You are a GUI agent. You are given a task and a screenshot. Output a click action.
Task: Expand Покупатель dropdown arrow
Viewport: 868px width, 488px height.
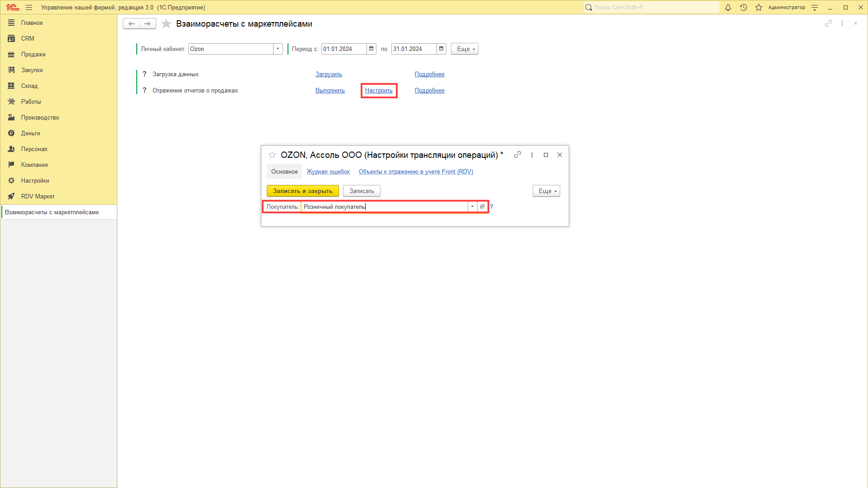[x=472, y=207]
